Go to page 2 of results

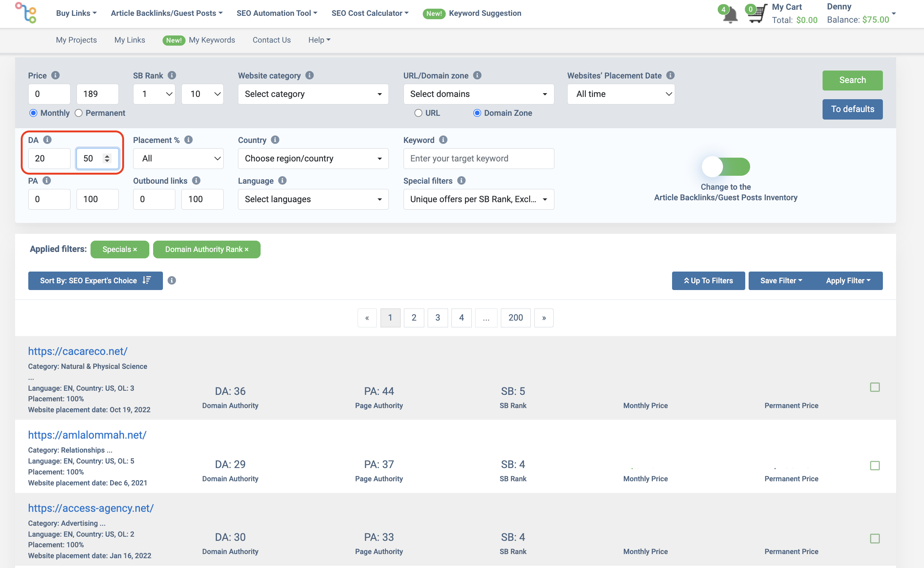[414, 318]
